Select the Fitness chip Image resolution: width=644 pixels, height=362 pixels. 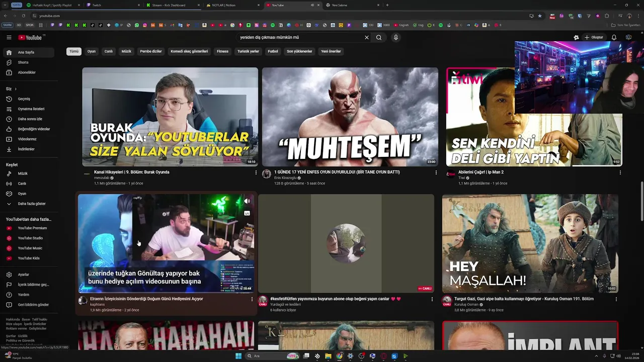tap(222, 51)
